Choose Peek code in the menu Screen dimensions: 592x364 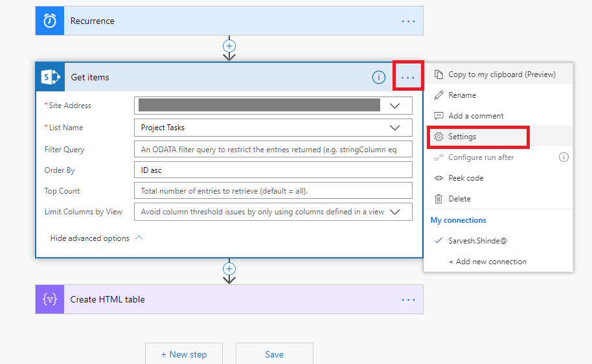click(466, 178)
